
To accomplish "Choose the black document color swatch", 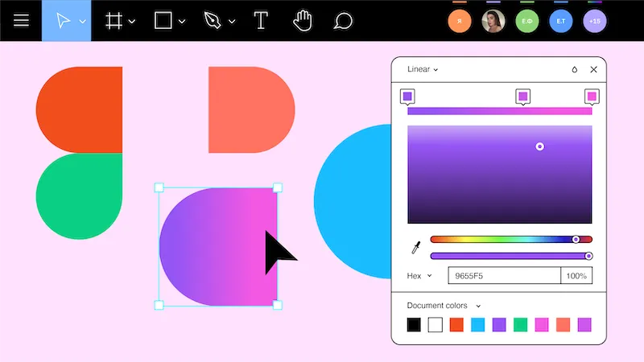I will point(414,325).
